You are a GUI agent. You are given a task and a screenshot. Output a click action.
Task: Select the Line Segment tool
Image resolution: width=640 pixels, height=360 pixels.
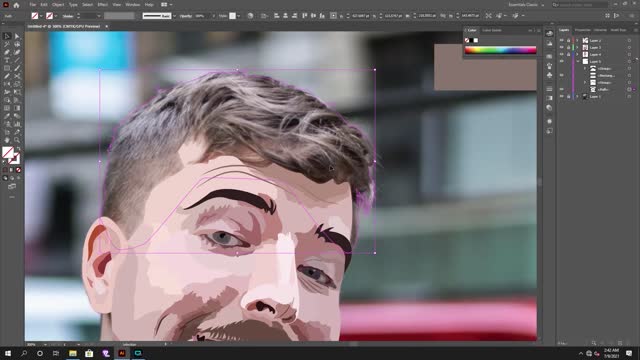tap(17, 60)
